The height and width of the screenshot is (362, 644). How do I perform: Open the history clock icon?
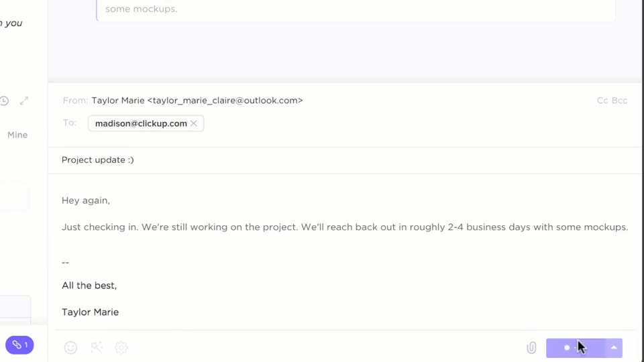tap(4, 101)
